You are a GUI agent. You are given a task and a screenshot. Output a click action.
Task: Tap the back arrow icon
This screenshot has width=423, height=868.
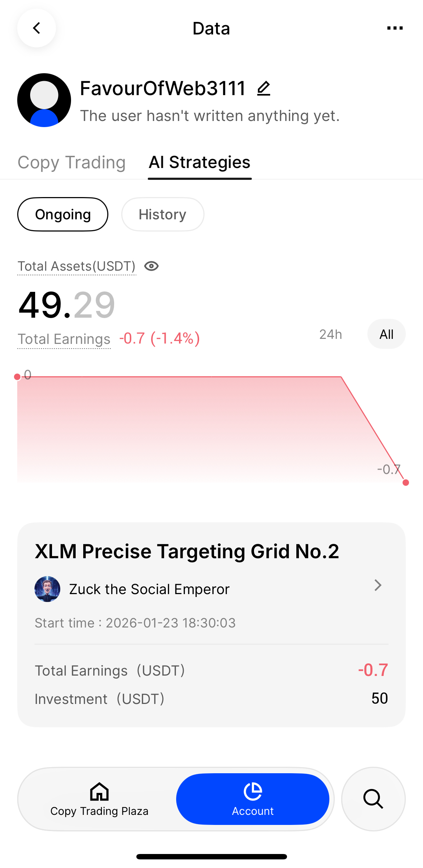tap(37, 28)
